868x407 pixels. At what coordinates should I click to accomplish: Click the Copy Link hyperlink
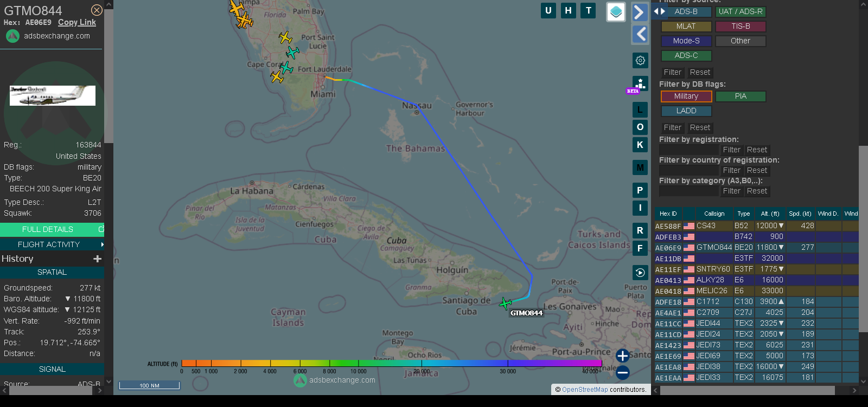pos(77,22)
